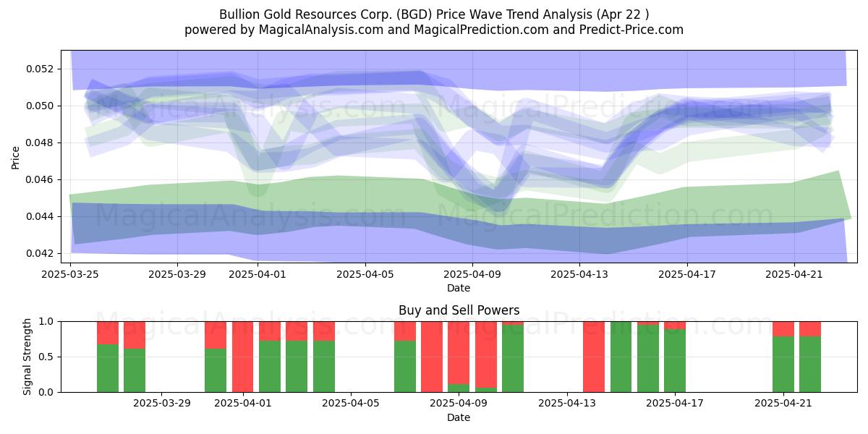The height and width of the screenshot is (434, 868).
Task: Click the 2025-04-13 date tick on price chart
Action: click(580, 274)
